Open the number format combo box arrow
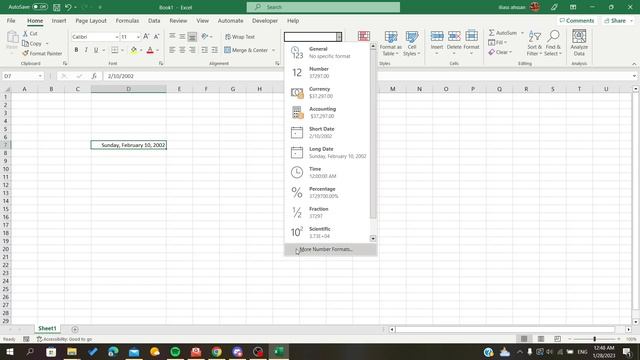 (339, 37)
